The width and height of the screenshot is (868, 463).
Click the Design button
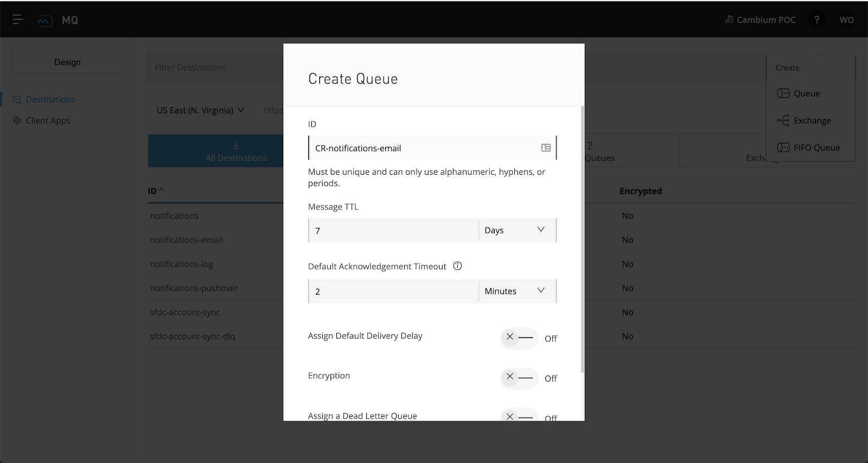tap(67, 62)
